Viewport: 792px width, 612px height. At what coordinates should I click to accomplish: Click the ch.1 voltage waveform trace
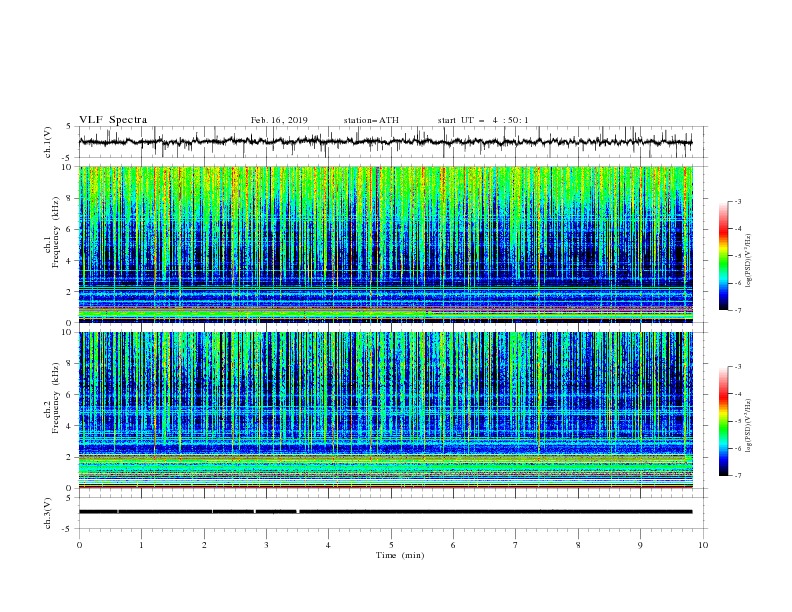pos(386,142)
